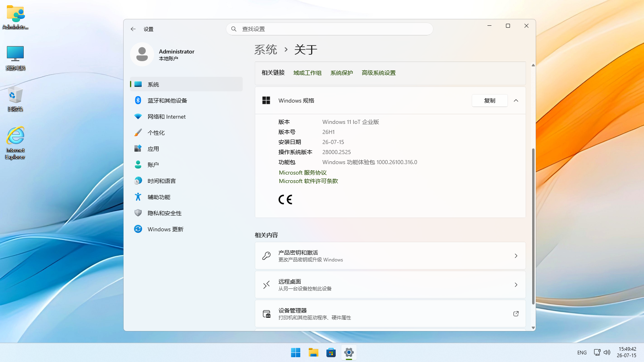Open Microsoft 软件许可条款 link
Image resolution: width=644 pixels, height=362 pixels.
pyautogui.click(x=308, y=181)
